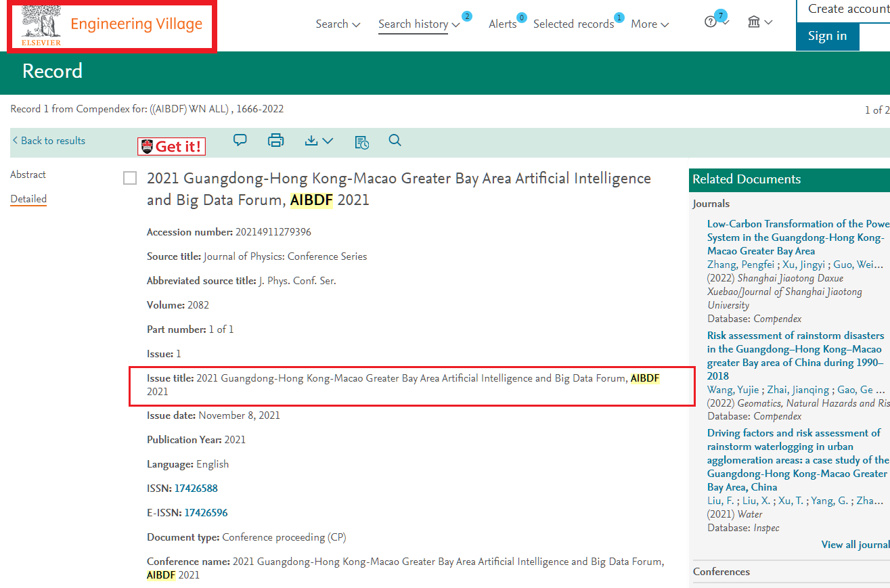The height and width of the screenshot is (588, 890).
Task: Click the Elsevier Engineering Village logo
Action: pos(112,25)
